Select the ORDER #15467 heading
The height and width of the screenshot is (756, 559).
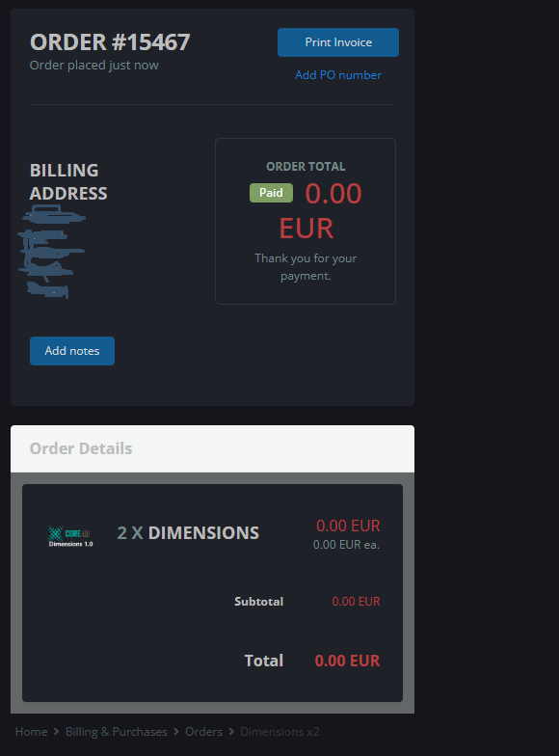(x=110, y=42)
